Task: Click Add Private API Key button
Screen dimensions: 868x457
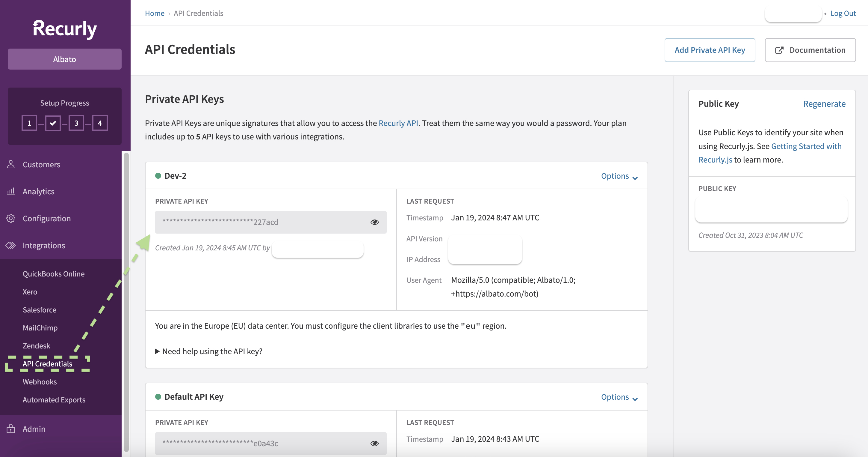Action: coord(709,50)
